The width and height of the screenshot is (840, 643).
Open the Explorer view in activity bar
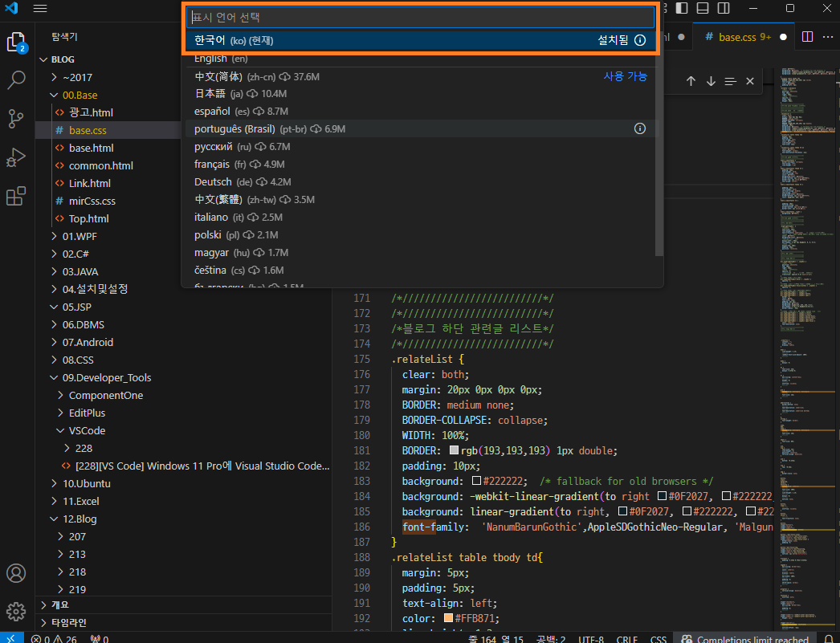(16, 42)
